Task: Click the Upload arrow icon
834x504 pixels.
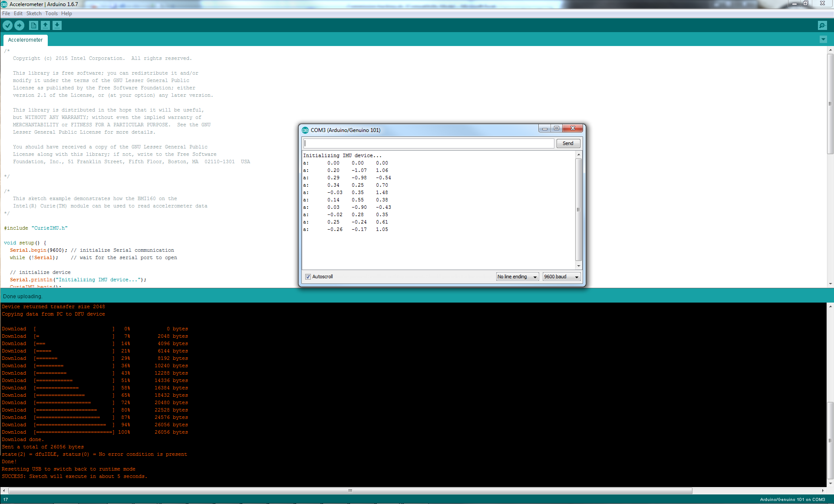Action: [x=20, y=26]
